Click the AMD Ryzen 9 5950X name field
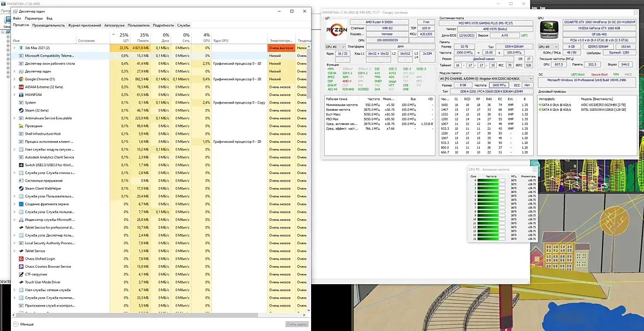Image resolution: width=644 pixels, height=331 pixels. [379, 22]
